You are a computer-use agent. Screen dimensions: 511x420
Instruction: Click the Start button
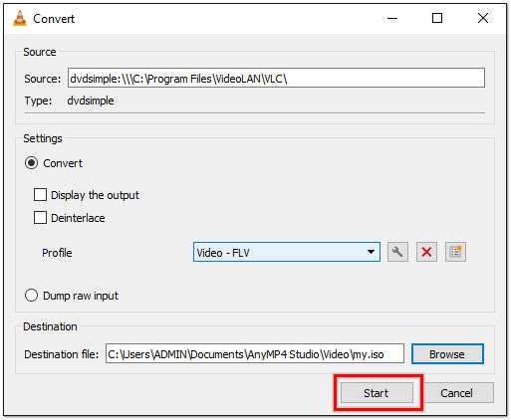coord(377,393)
